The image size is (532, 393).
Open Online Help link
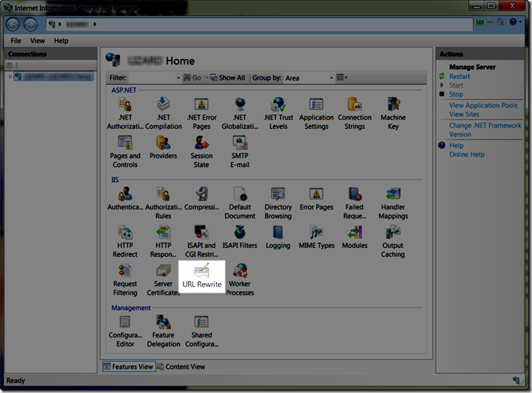coord(467,155)
